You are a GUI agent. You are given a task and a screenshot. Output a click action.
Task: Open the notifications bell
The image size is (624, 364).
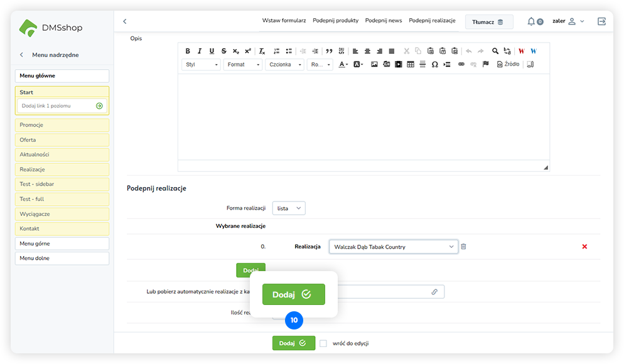point(532,21)
